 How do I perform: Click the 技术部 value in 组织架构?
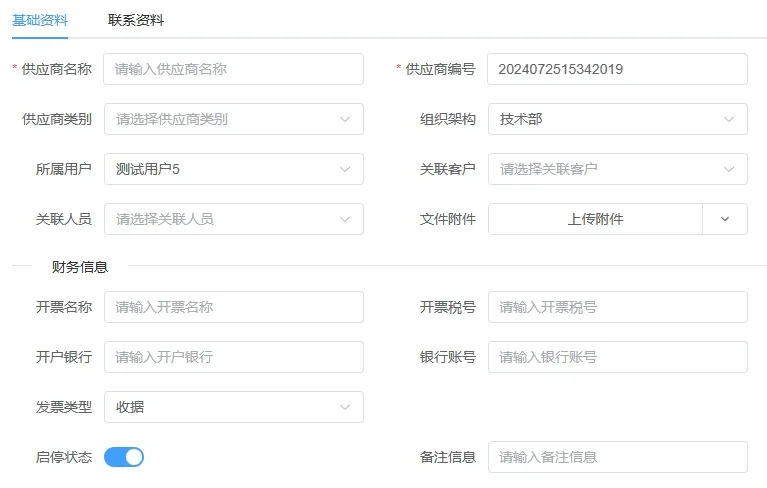tap(521, 119)
